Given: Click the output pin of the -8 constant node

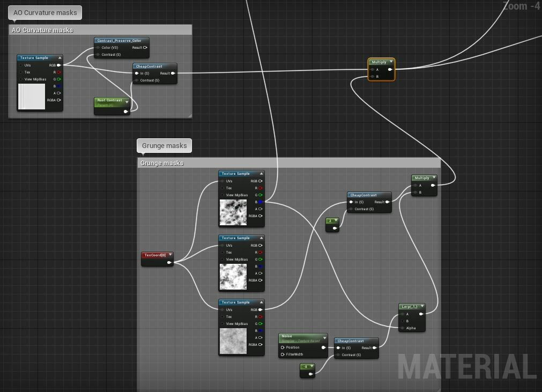Looking at the screenshot, I should click(x=310, y=374).
